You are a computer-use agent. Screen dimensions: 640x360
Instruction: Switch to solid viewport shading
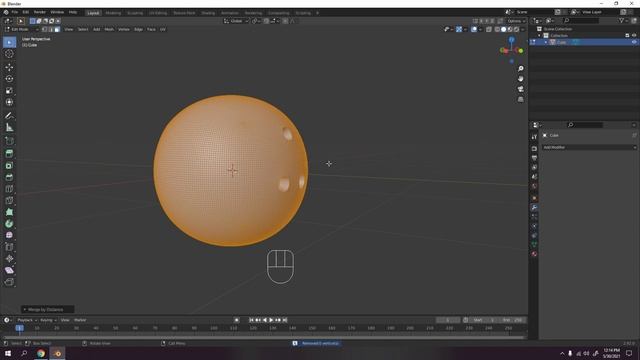tap(504, 29)
